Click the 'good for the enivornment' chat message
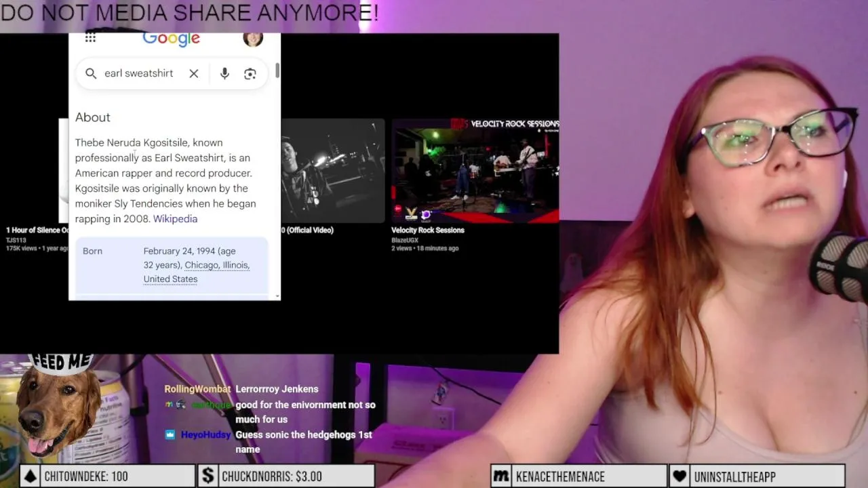868x488 pixels. coord(305,412)
